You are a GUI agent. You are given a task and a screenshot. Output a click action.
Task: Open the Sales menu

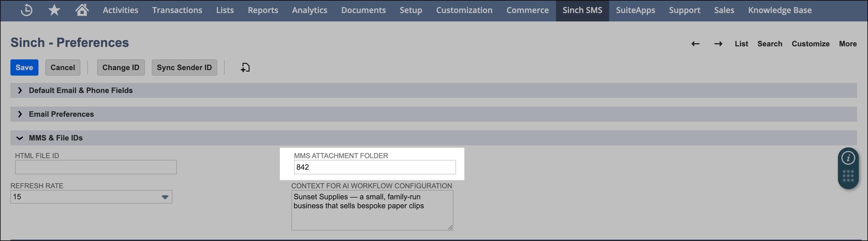point(724,10)
